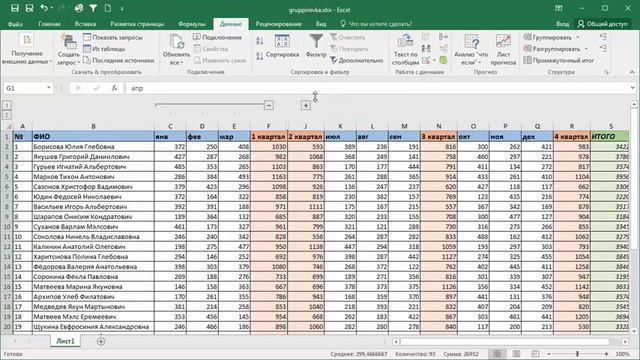
Task: Switch to Normal view in status bar
Action: pyautogui.click(x=497, y=354)
